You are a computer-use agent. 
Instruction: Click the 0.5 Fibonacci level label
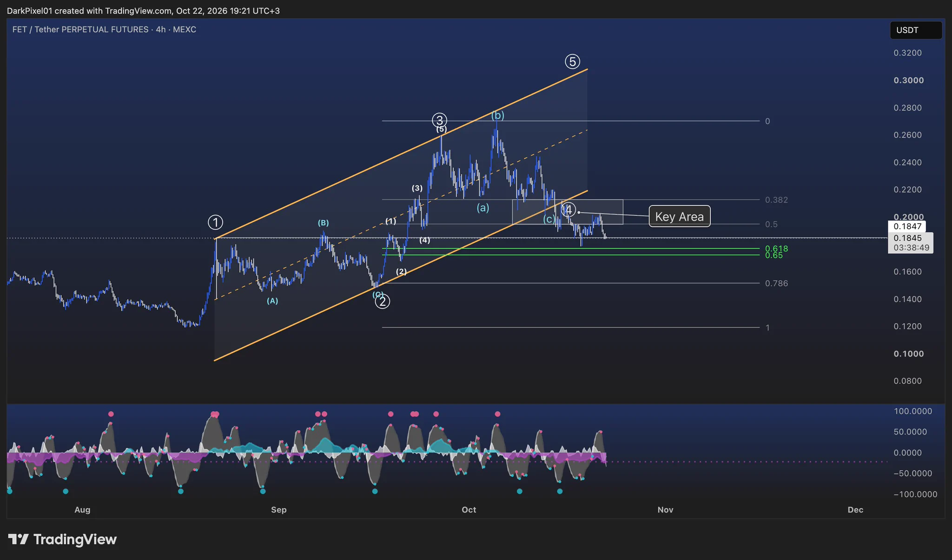point(771,224)
